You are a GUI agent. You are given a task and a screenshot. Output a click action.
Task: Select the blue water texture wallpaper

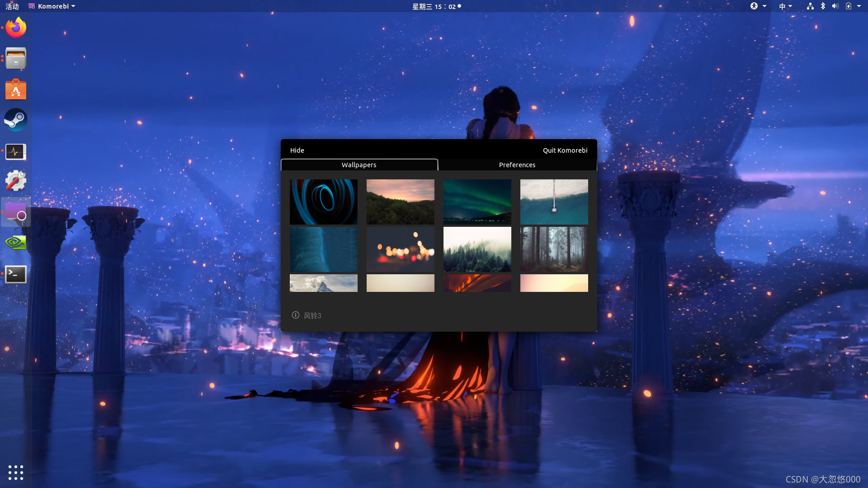[x=324, y=249]
